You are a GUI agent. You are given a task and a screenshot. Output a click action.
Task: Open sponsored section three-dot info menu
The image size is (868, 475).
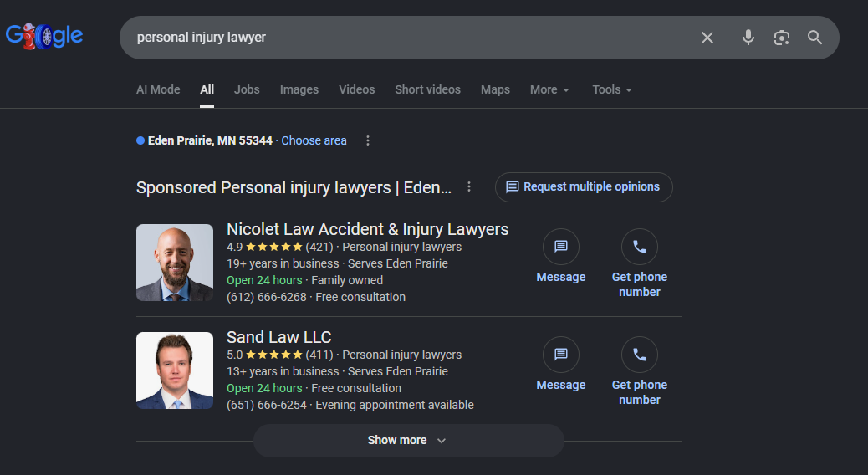469,187
